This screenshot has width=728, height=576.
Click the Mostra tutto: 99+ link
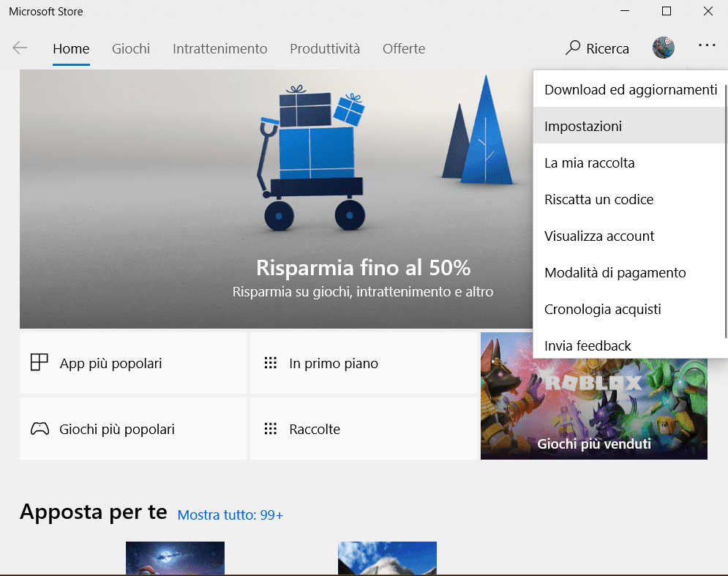(x=230, y=515)
